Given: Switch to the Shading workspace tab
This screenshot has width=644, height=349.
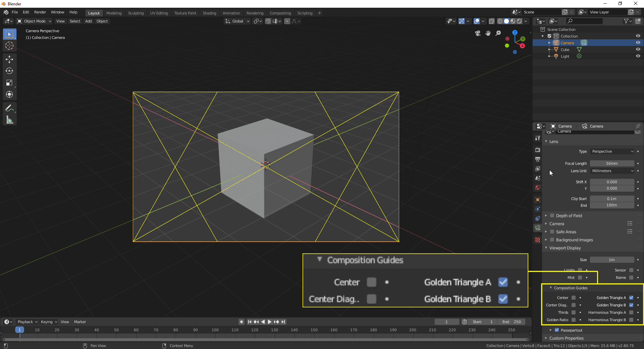Looking at the screenshot, I should (209, 13).
